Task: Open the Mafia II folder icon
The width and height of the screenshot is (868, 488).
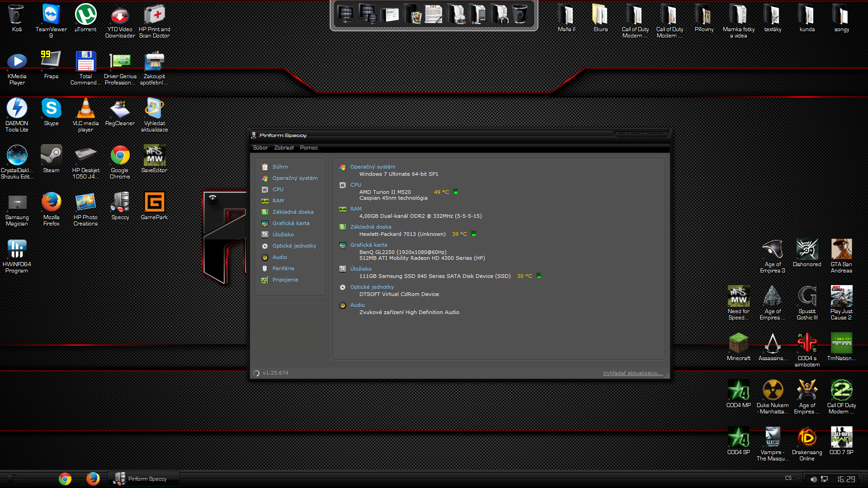Action: point(566,18)
